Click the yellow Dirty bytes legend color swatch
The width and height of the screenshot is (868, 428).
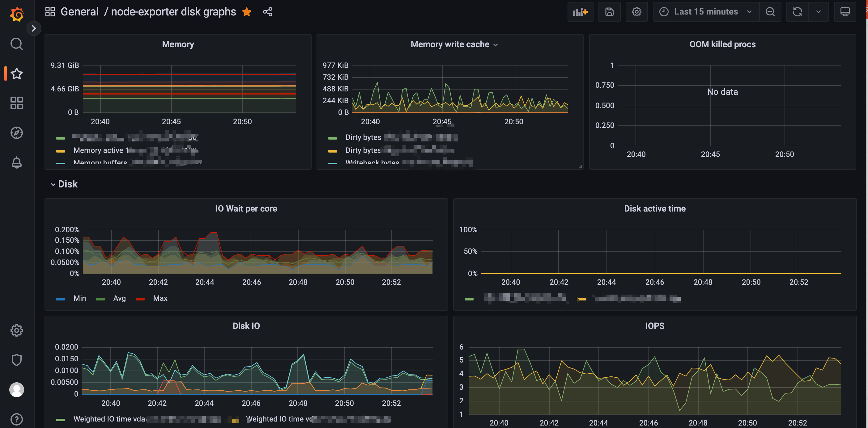click(x=332, y=151)
